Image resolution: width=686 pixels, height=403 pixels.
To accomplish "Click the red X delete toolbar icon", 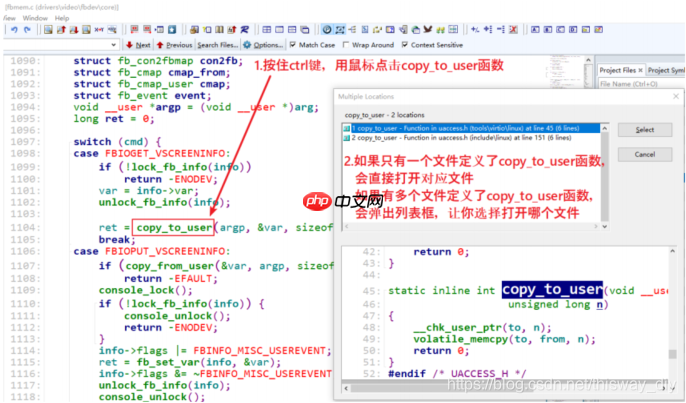I will (513, 30).
